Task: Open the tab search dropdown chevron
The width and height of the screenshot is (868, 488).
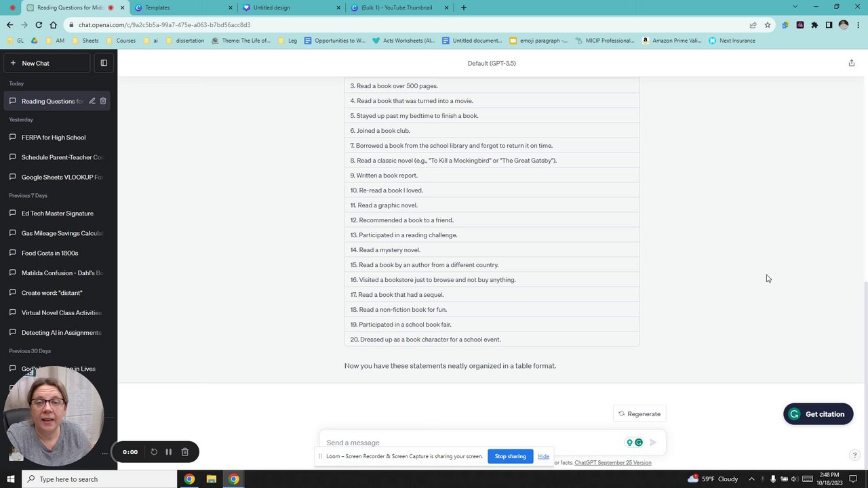Action: tap(795, 7)
